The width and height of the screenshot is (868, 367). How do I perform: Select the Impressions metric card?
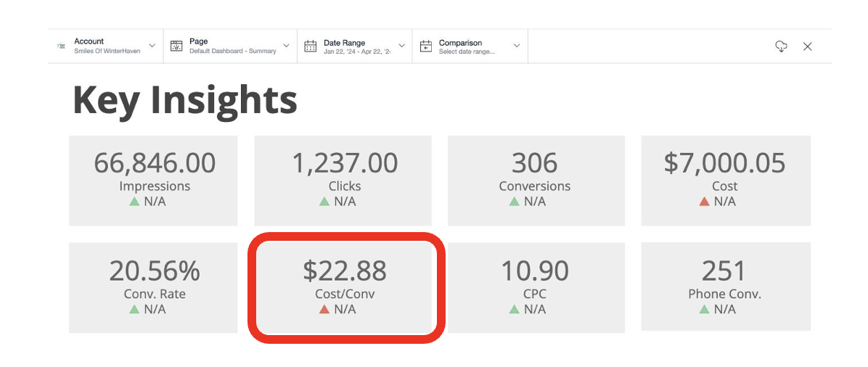154,180
